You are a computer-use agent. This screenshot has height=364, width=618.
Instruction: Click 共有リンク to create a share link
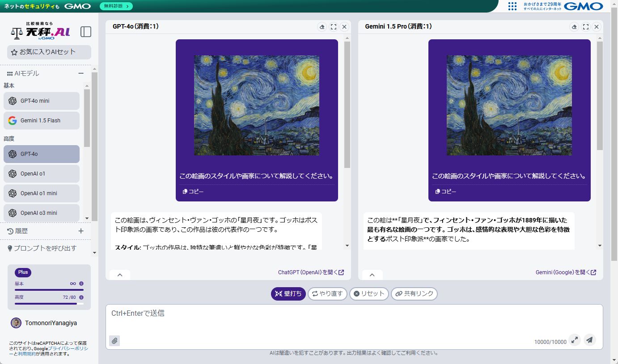(414, 293)
